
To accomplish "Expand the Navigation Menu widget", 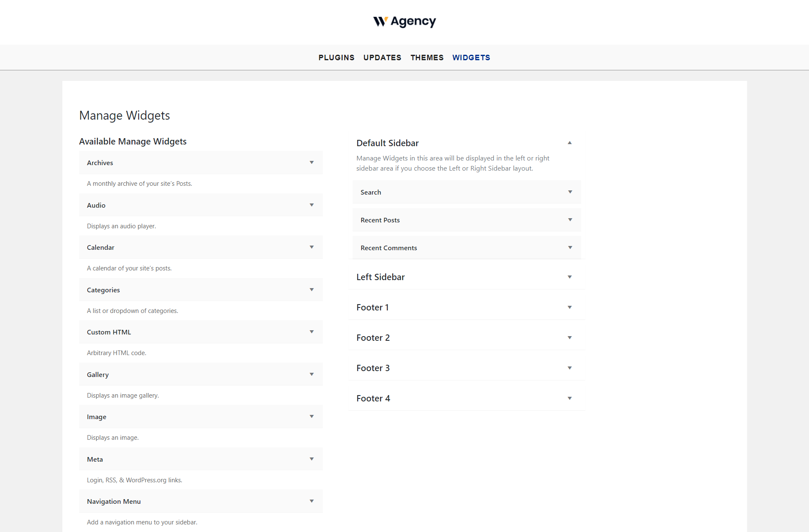I will tap(311, 501).
